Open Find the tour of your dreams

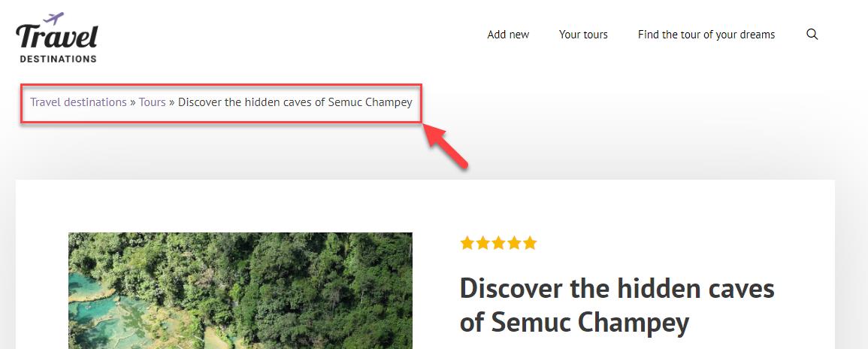(706, 35)
